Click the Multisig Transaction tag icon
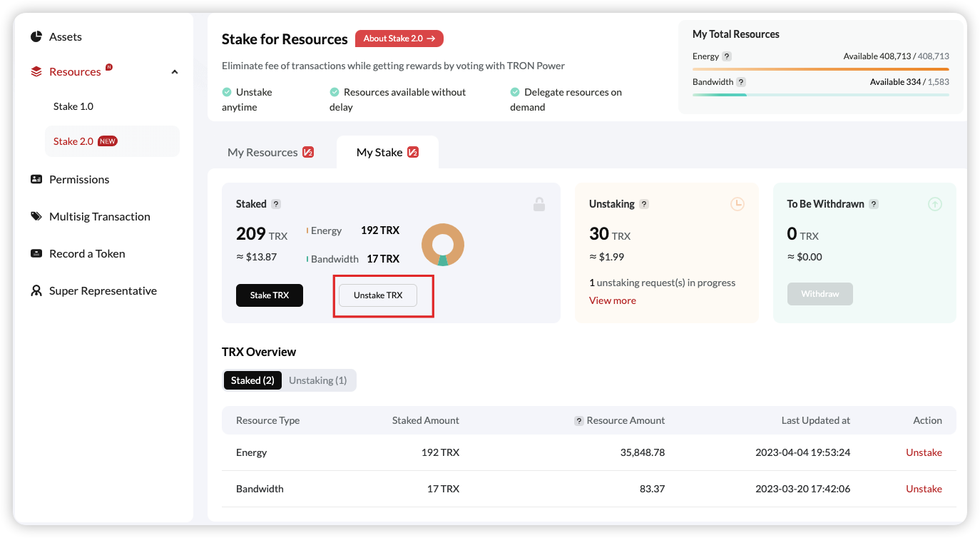The height and width of the screenshot is (538, 980). coord(36,216)
